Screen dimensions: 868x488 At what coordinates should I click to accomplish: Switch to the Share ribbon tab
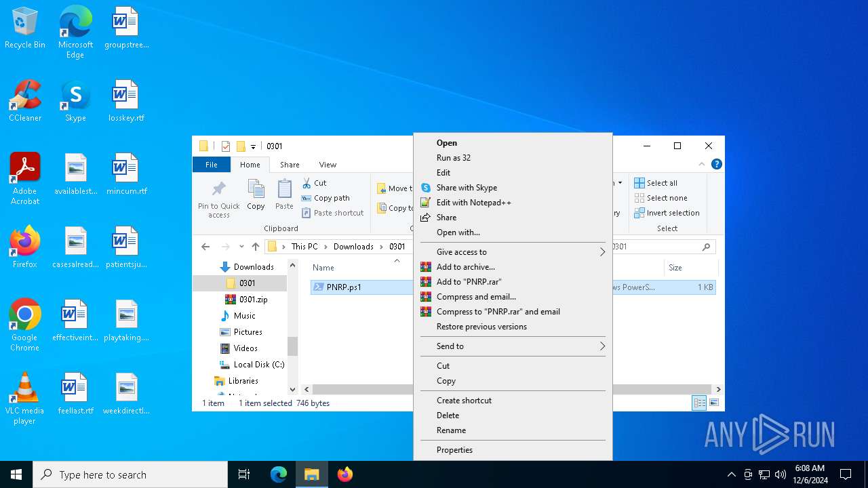290,165
